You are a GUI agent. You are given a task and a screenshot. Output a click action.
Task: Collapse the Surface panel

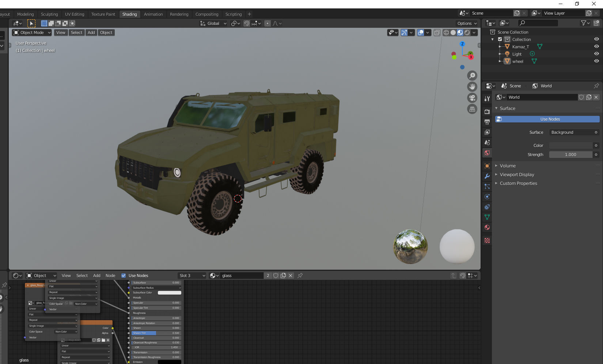pyautogui.click(x=507, y=109)
